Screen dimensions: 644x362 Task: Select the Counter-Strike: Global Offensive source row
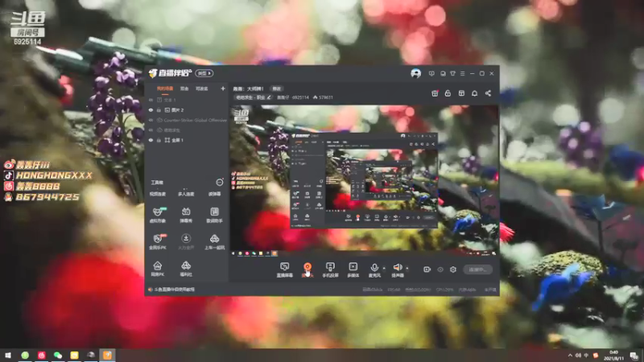pyautogui.click(x=187, y=120)
